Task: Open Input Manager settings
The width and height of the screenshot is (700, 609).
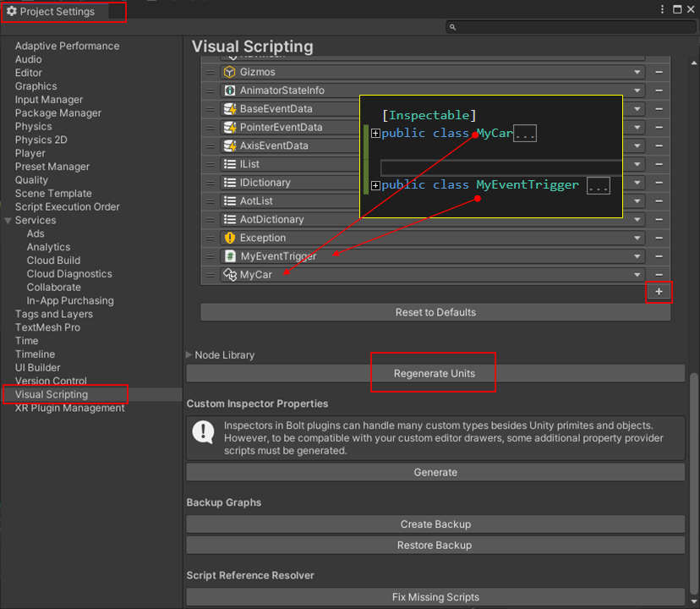Action: coord(49,100)
